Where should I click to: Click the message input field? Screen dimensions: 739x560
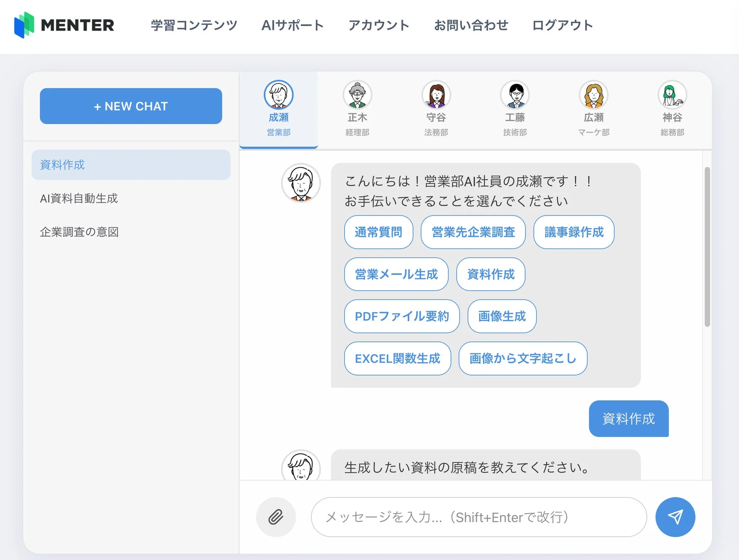[x=478, y=517]
